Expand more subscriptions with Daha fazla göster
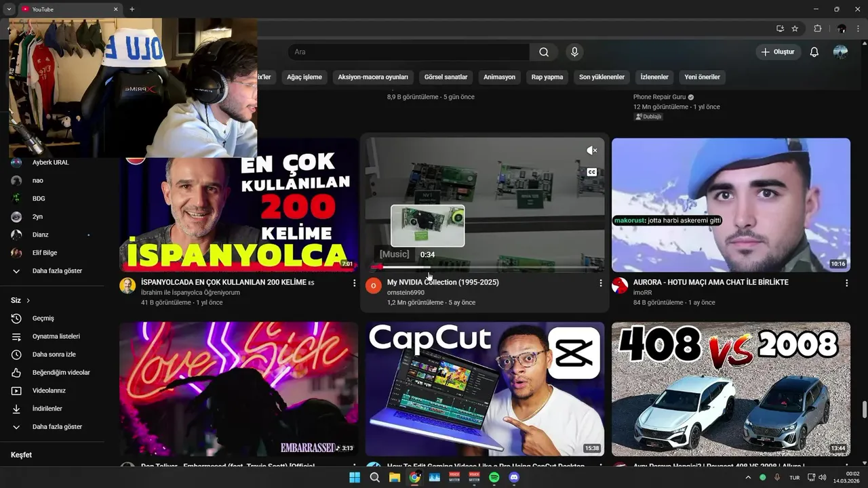868x488 pixels. click(x=58, y=271)
